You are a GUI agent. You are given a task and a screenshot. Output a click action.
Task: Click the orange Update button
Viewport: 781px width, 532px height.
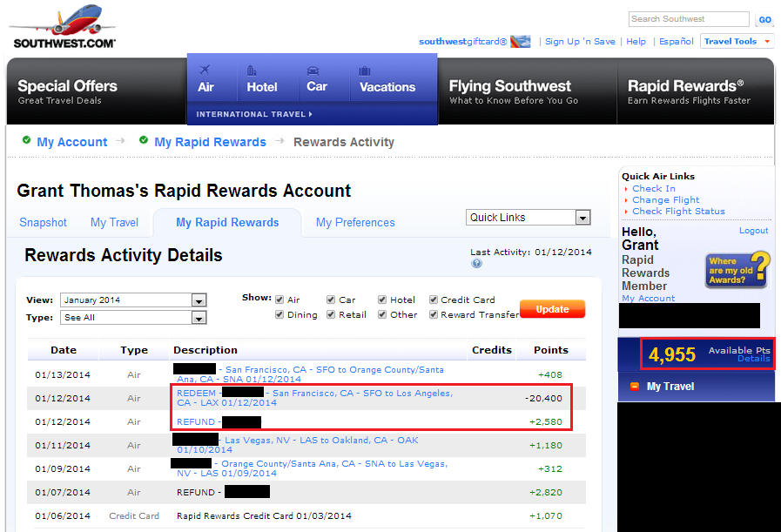click(552, 309)
